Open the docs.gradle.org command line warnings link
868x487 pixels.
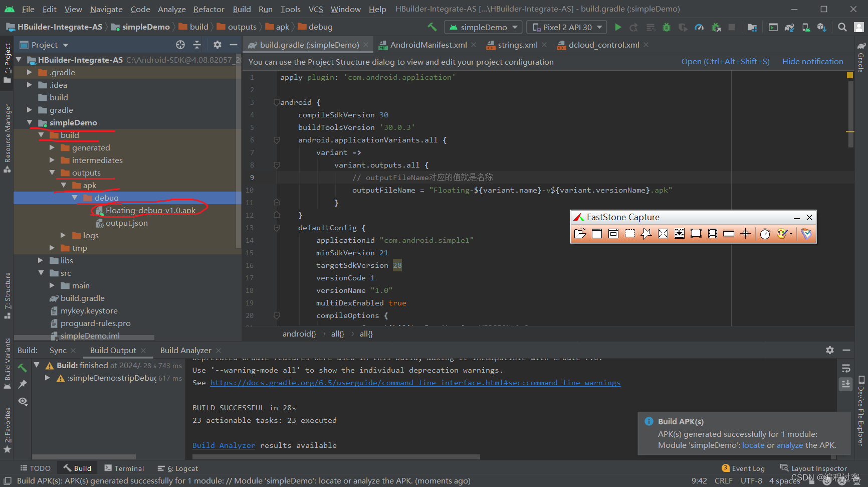click(415, 383)
